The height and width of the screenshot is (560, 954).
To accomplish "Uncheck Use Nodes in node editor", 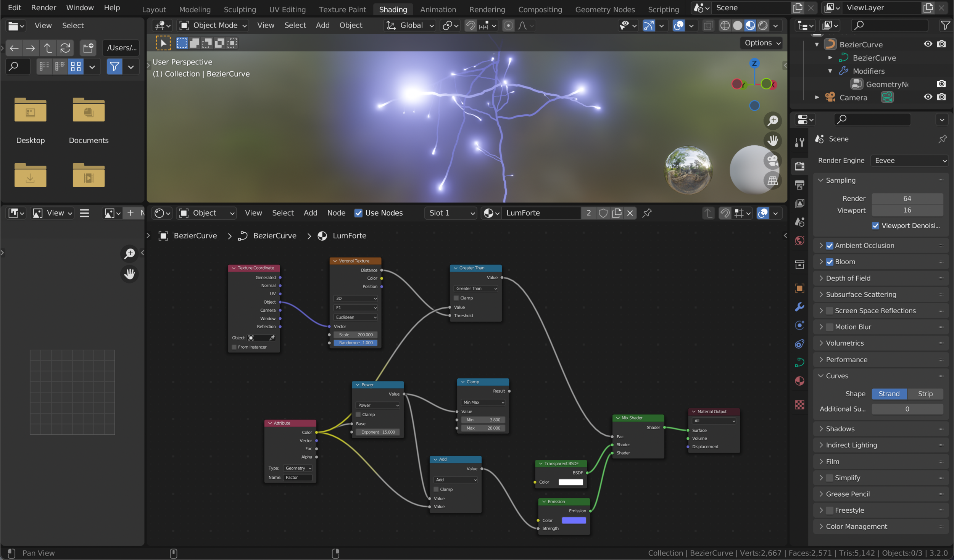I will coord(358,213).
